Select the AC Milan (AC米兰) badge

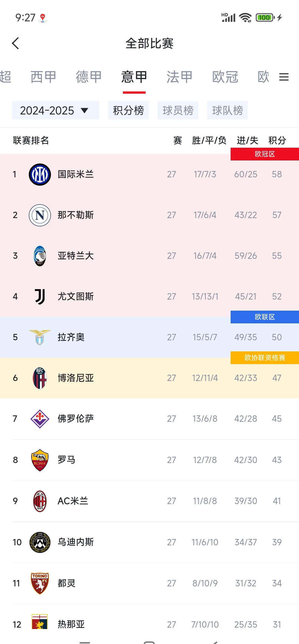(x=40, y=500)
